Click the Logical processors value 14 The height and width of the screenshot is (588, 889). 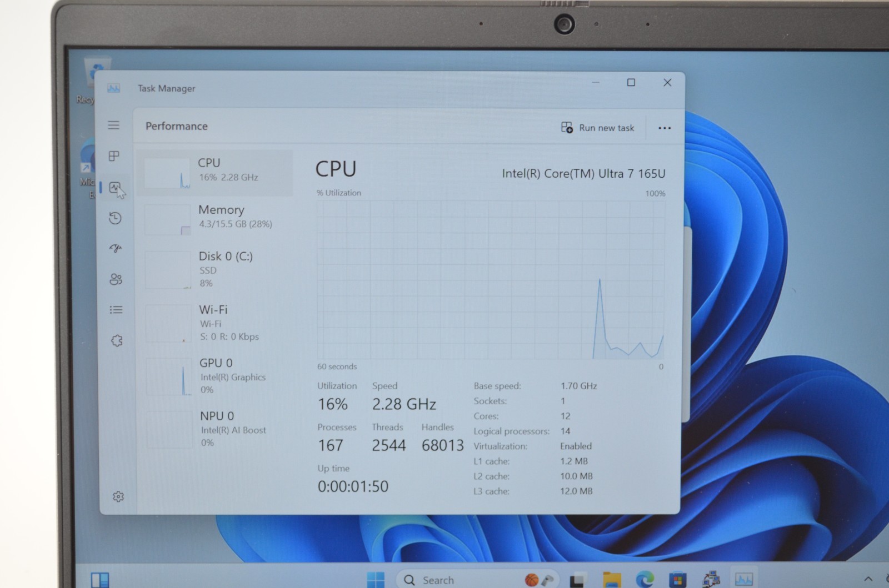[565, 431]
